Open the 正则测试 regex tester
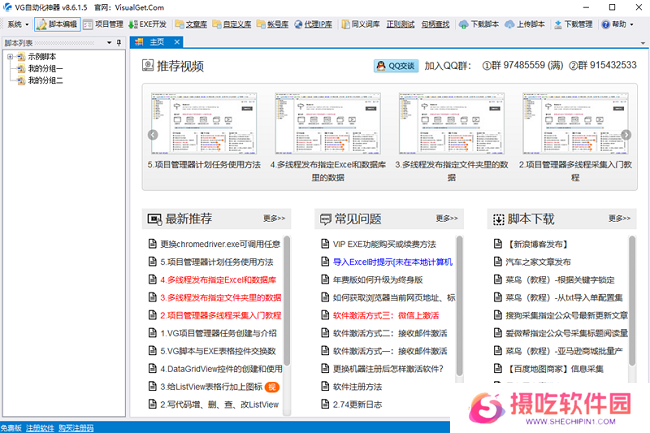The width and height of the screenshot is (650, 433). click(x=400, y=24)
